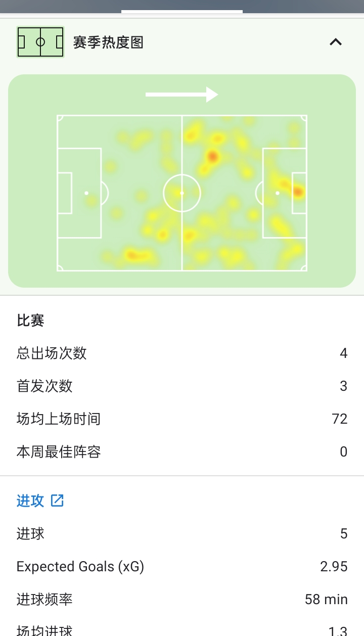Tap the 场均上场时间 label
The image size is (364, 636).
pyautogui.click(x=59, y=419)
